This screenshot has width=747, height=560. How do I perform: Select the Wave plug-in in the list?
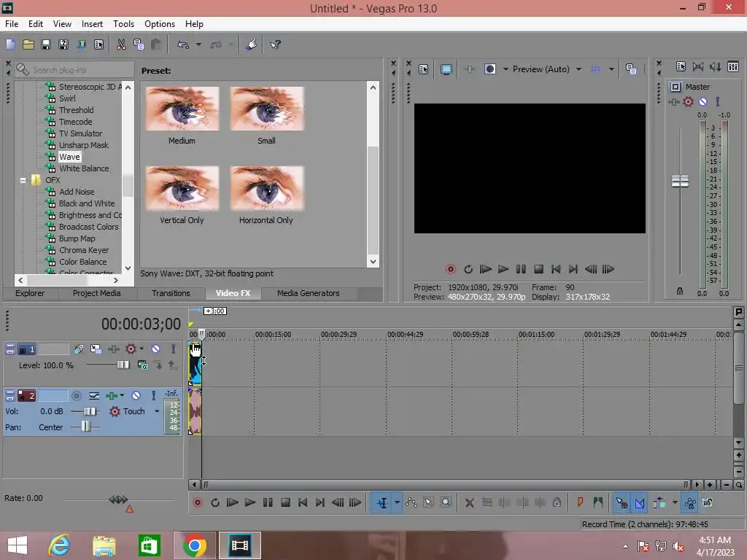(x=69, y=157)
